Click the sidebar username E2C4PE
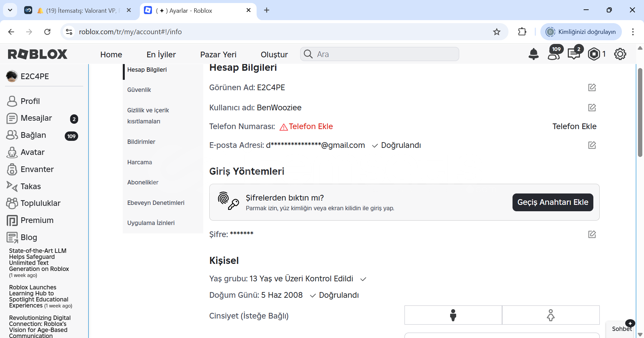This screenshot has height=338, width=644. pyautogui.click(x=35, y=76)
